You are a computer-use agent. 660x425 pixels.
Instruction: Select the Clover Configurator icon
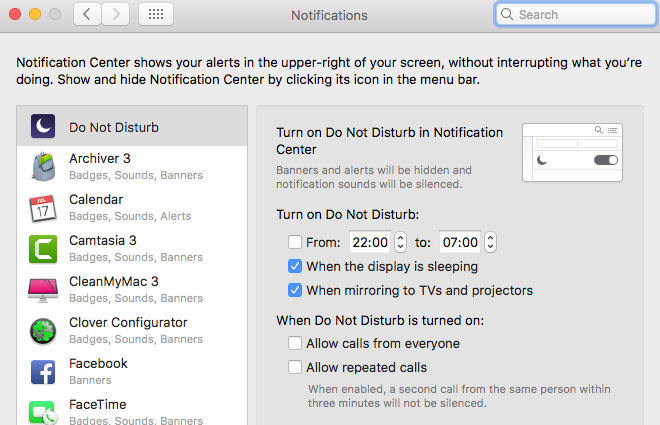44,331
